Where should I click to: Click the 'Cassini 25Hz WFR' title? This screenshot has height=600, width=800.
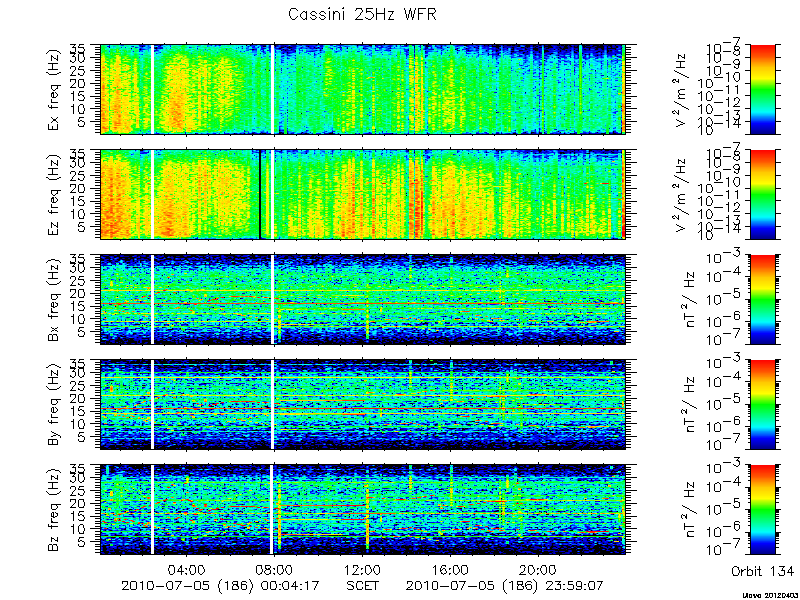[362, 14]
